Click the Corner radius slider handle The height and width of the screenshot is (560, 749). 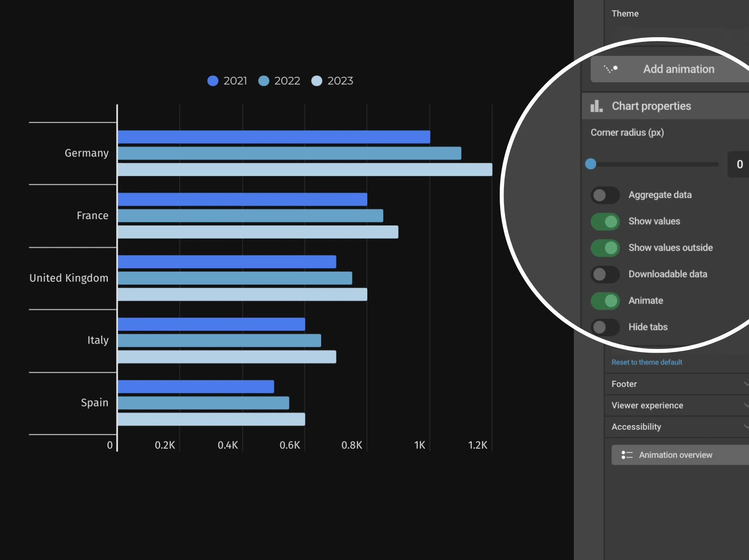click(591, 164)
